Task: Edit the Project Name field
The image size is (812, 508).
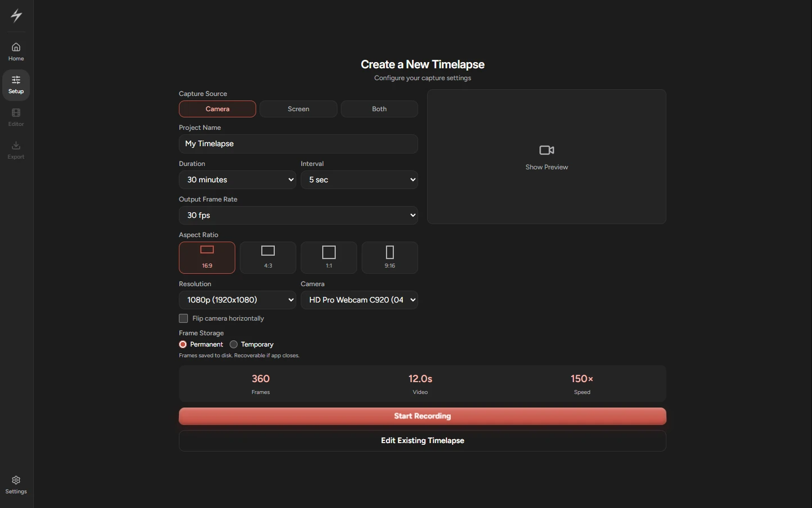Action: click(x=299, y=144)
